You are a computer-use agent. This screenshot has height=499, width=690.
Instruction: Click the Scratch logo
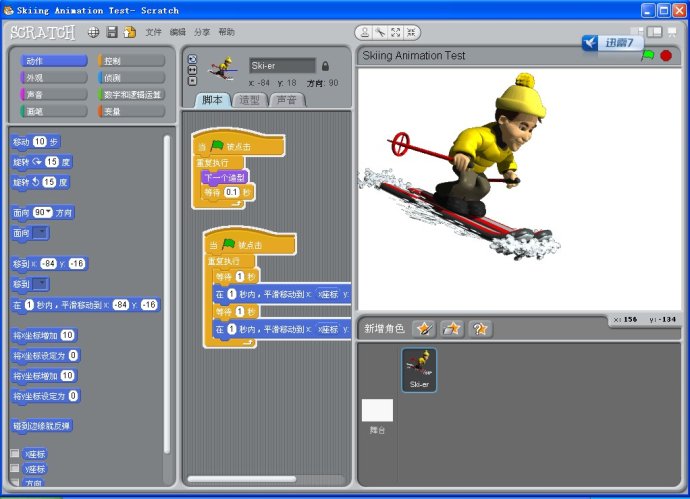coord(43,32)
